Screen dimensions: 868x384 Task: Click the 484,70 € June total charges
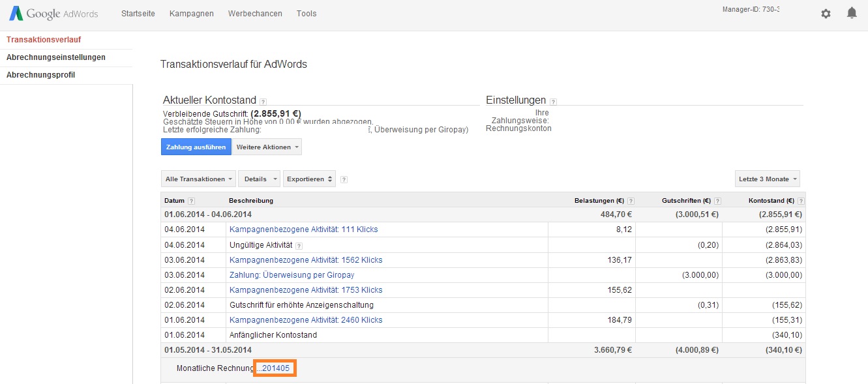pyautogui.click(x=616, y=214)
